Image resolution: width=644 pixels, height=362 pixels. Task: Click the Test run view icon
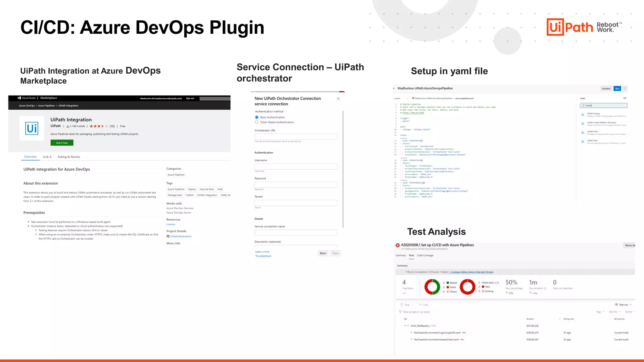coord(616,304)
